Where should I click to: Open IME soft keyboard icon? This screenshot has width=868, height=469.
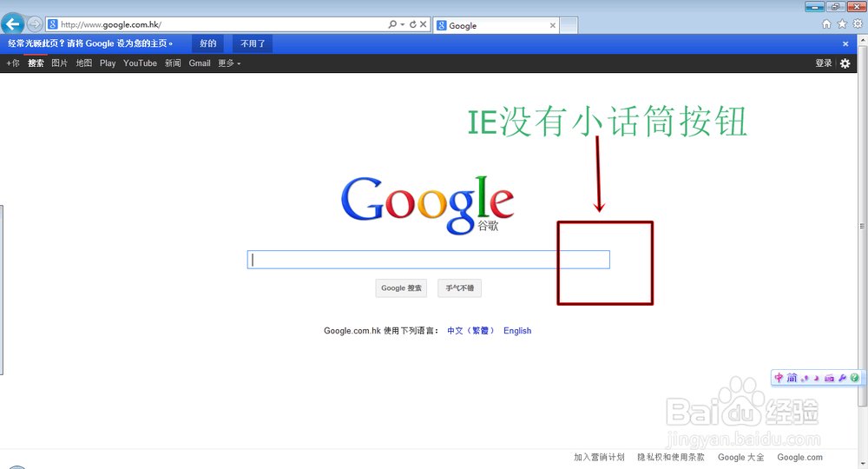(x=829, y=378)
